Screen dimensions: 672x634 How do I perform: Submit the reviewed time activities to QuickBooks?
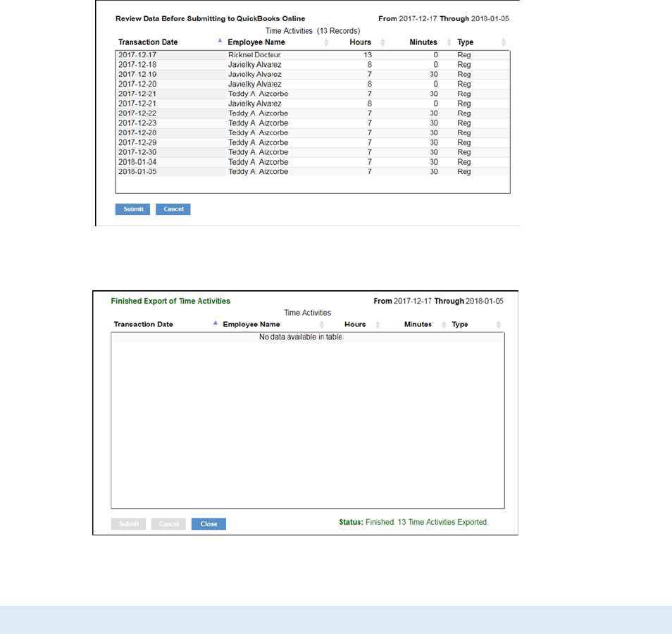pos(132,209)
